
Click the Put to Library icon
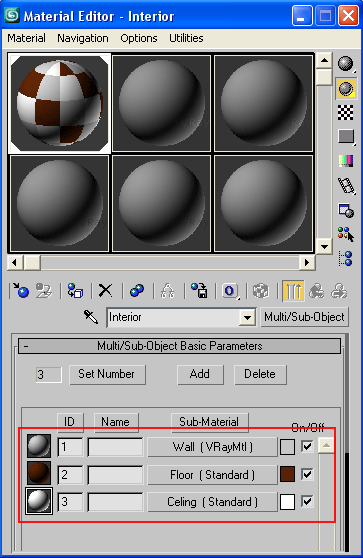coord(199,291)
